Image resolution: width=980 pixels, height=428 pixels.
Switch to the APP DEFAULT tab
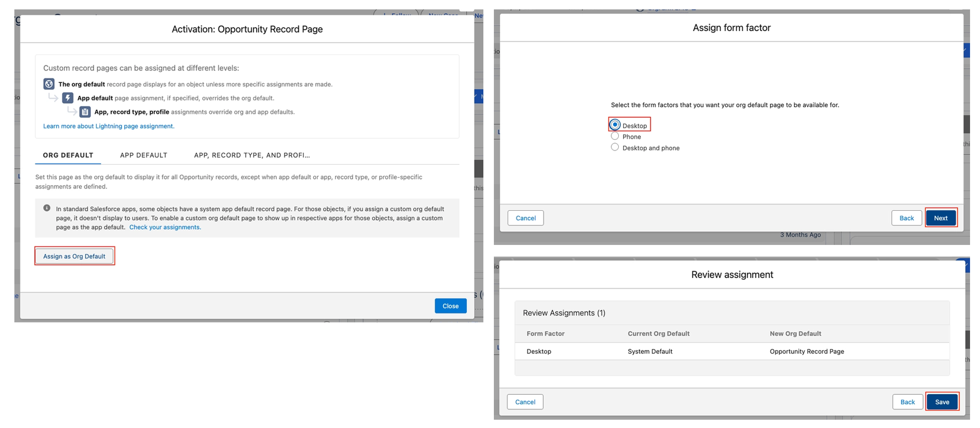click(144, 155)
